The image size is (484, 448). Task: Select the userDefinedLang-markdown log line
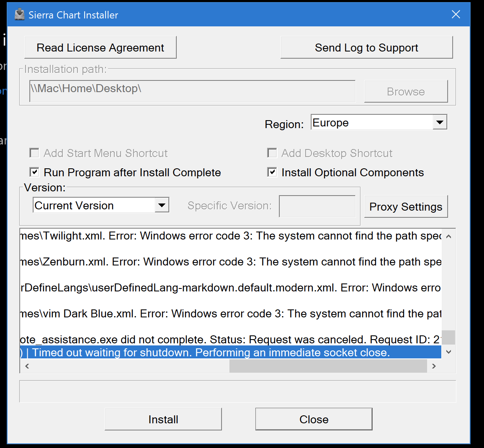click(x=231, y=288)
